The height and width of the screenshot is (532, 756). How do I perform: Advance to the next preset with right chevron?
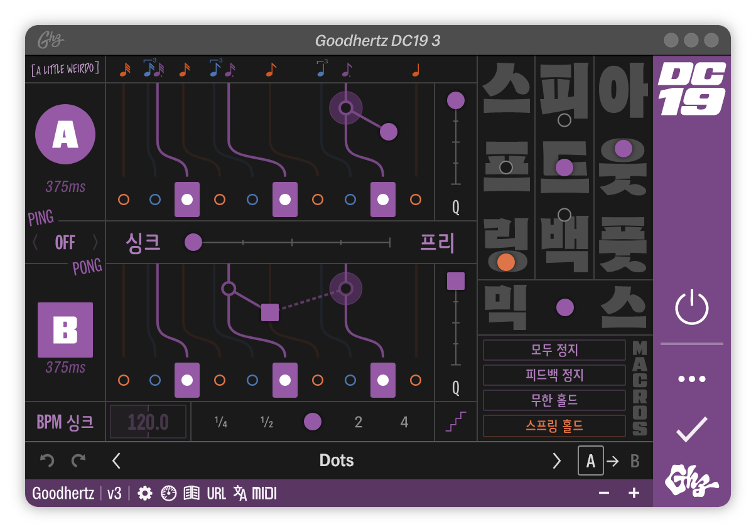(x=556, y=460)
